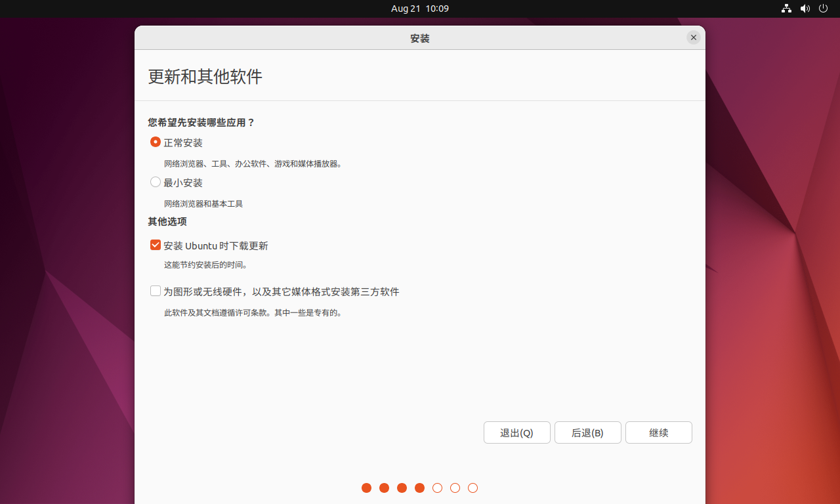840x504 pixels.
Task: Click the sixth hollow progress dot
Action: 455,488
